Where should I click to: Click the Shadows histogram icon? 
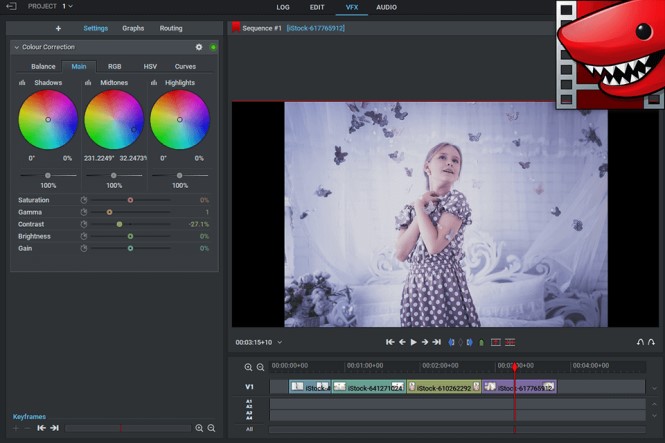pyautogui.click(x=22, y=83)
